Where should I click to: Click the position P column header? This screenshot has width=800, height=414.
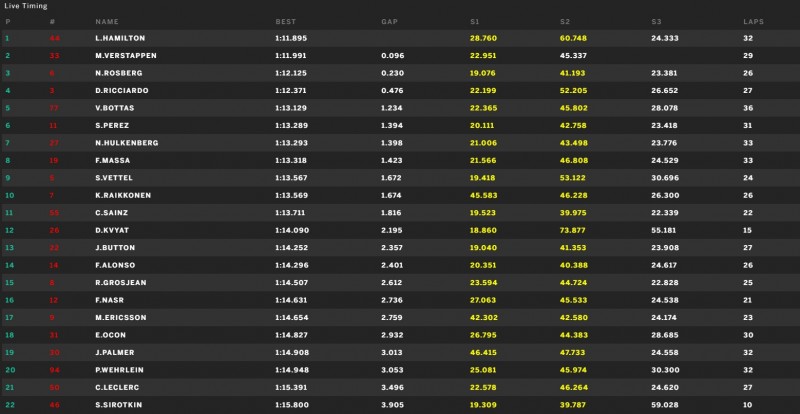pos(8,22)
